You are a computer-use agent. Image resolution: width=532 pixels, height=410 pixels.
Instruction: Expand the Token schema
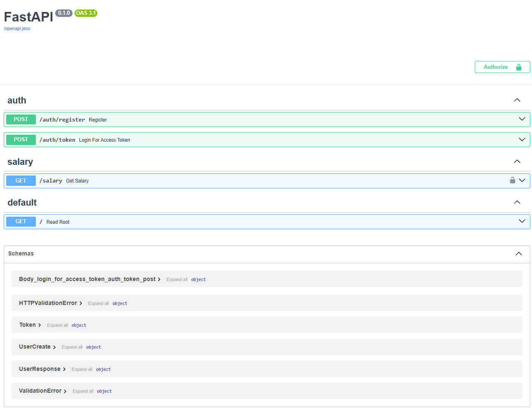pos(30,325)
